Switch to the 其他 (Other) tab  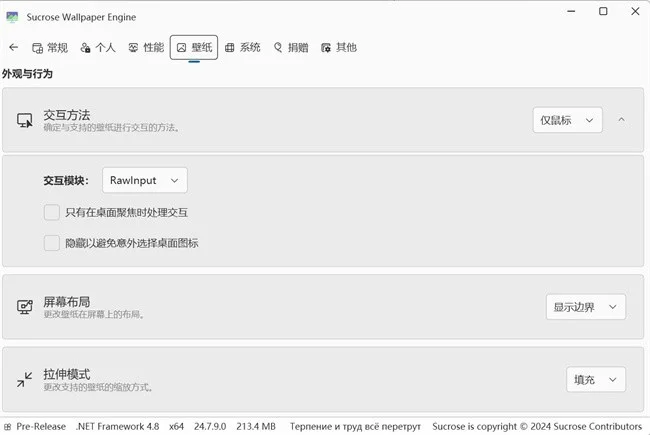(x=339, y=48)
